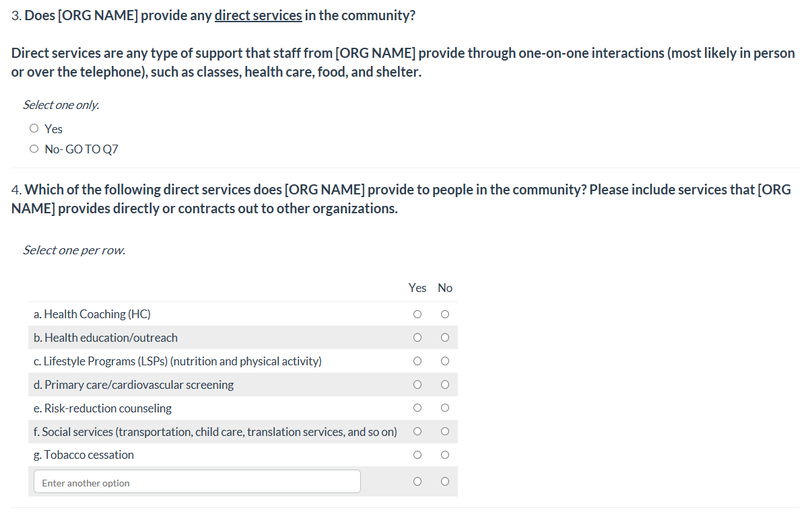
Task: Select No for Risk-reduction counseling
Action: pyautogui.click(x=444, y=408)
